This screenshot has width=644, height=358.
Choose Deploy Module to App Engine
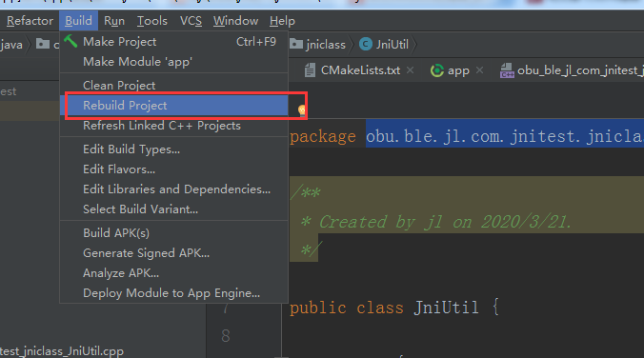point(174,293)
